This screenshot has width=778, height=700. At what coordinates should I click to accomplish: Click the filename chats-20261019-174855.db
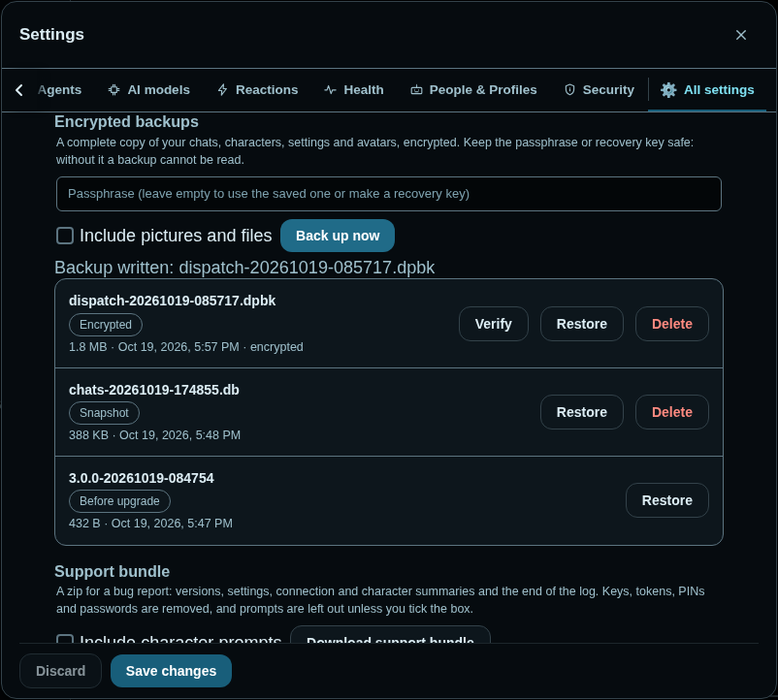pos(154,390)
